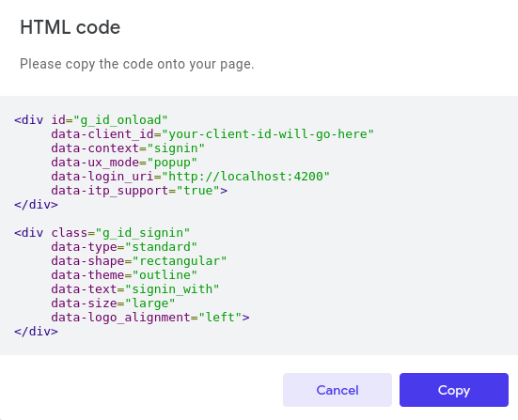This screenshot has height=420, width=518.
Task: Click the data-theme="outline" line
Action: [x=124, y=275]
